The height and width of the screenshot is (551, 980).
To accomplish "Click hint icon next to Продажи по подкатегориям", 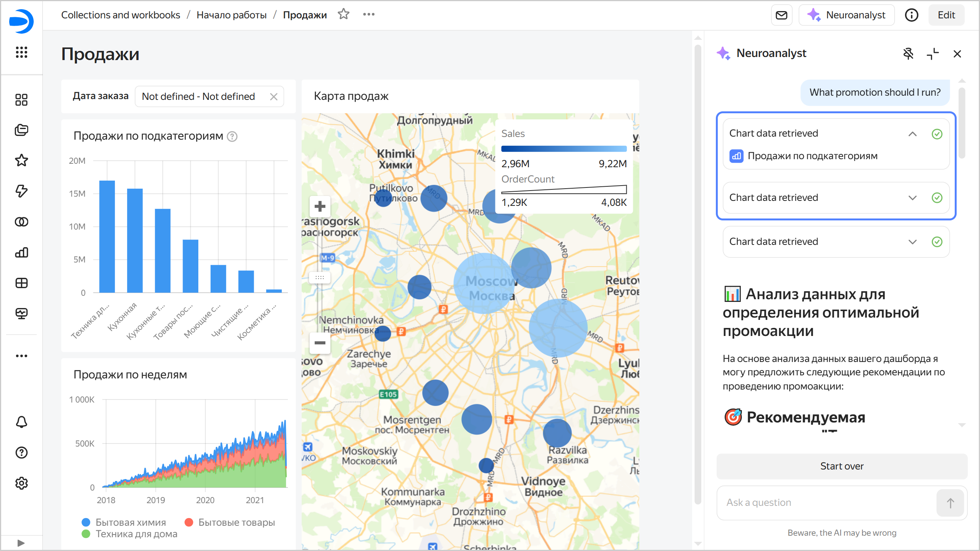I will [232, 136].
